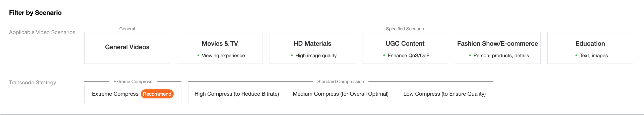Click the Specified Scenario group header
Image resolution: width=644 pixels, height=115 pixels.
coord(405,29)
